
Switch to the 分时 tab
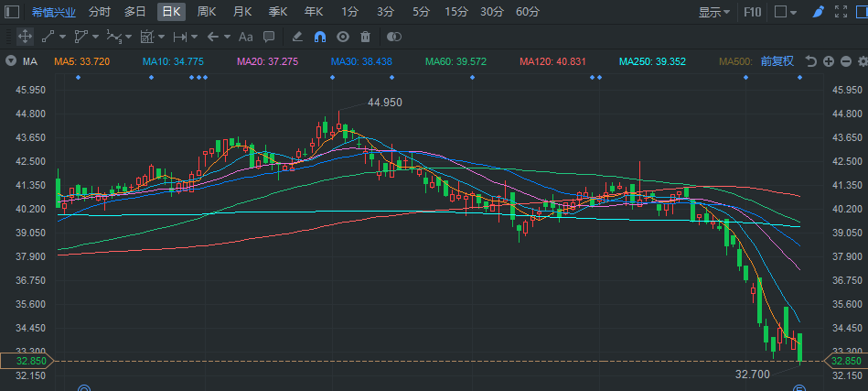pyautogui.click(x=99, y=12)
